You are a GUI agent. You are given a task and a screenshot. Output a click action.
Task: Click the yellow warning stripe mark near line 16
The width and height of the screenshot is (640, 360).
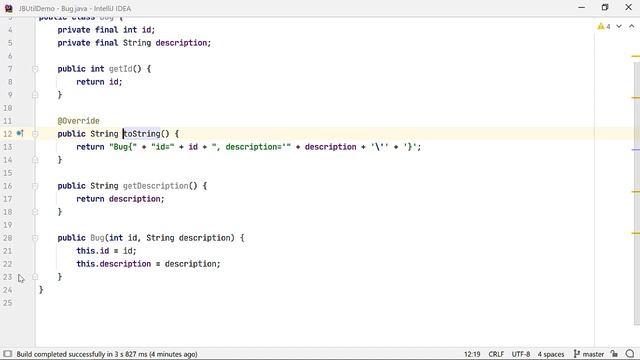(x=636, y=191)
